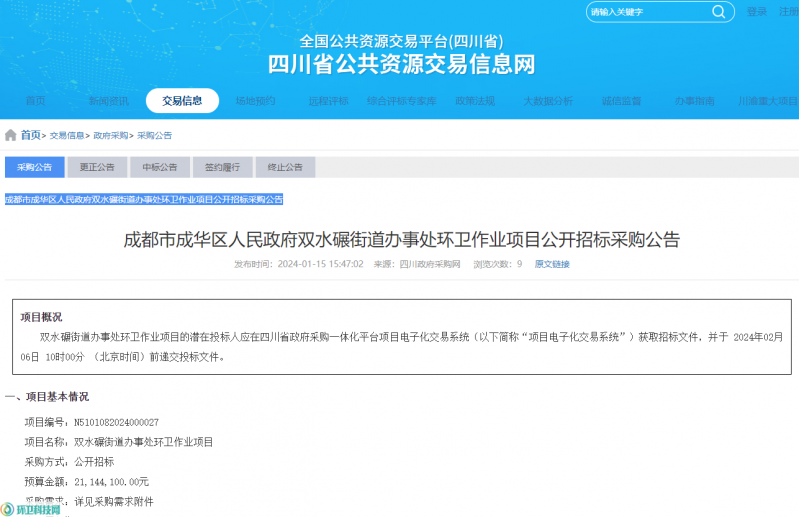
Task: Open the 场地预约 navigation item
Action: coord(255,101)
